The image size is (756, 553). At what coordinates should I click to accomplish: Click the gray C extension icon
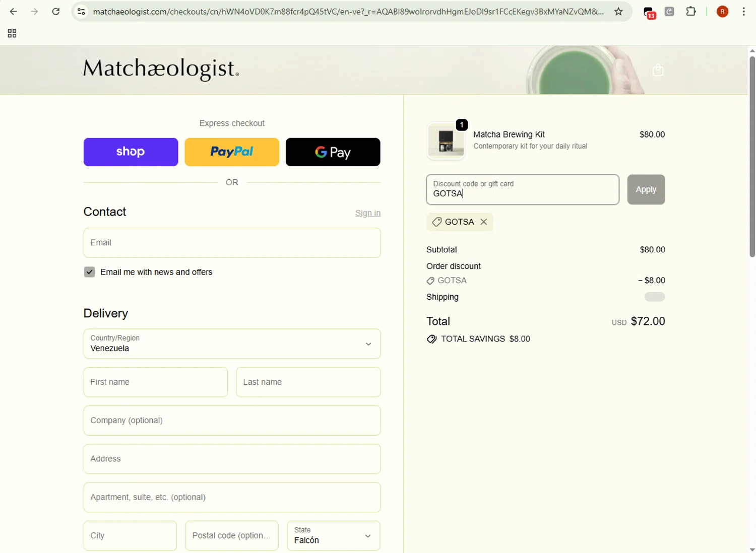point(669,12)
